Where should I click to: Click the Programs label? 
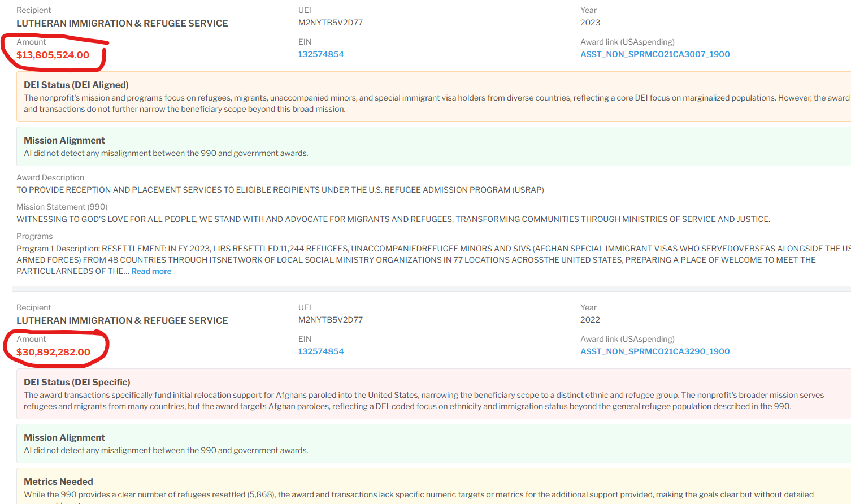coord(34,236)
